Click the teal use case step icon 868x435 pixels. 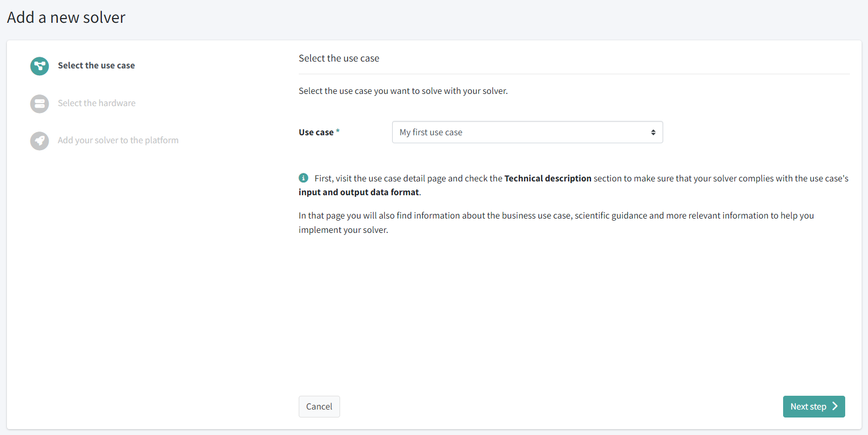click(39, 66)
